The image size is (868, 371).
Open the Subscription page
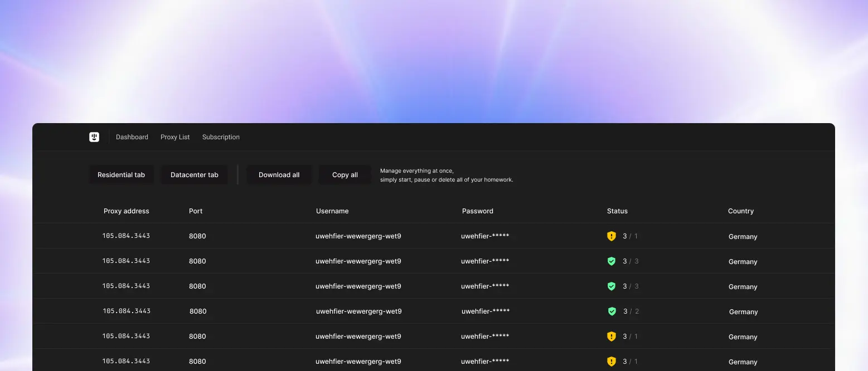(221, 136)
